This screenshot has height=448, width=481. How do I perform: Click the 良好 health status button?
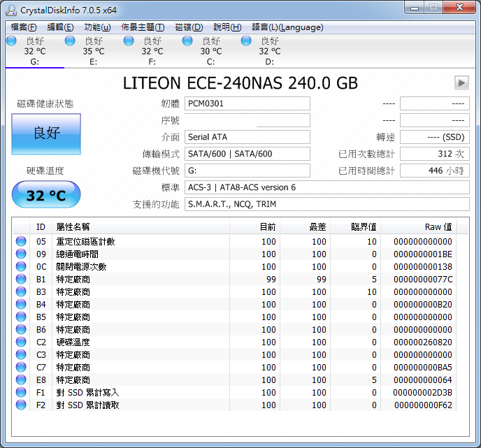(46, 134)
